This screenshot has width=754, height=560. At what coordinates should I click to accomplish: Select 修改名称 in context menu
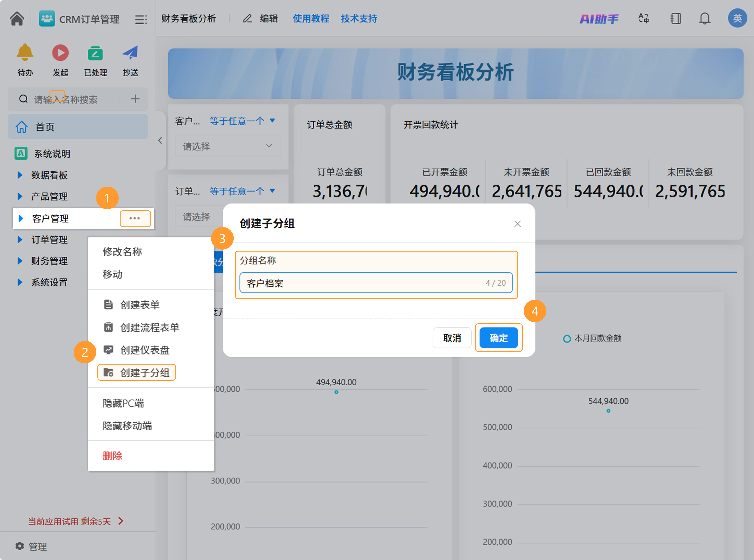tap(122, 252)
